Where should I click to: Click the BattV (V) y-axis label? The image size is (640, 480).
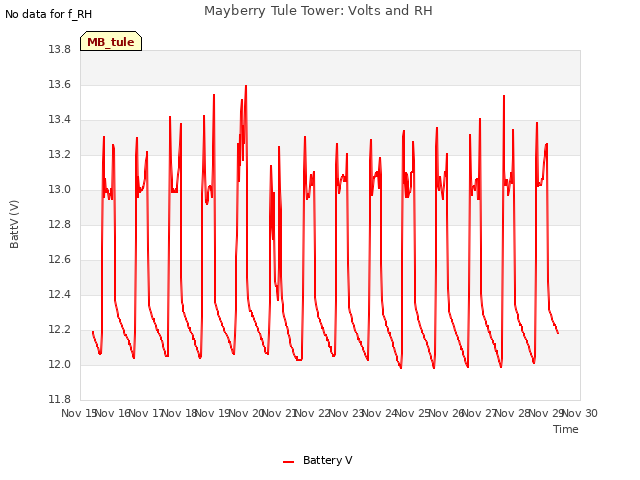[x=14, y=224]
